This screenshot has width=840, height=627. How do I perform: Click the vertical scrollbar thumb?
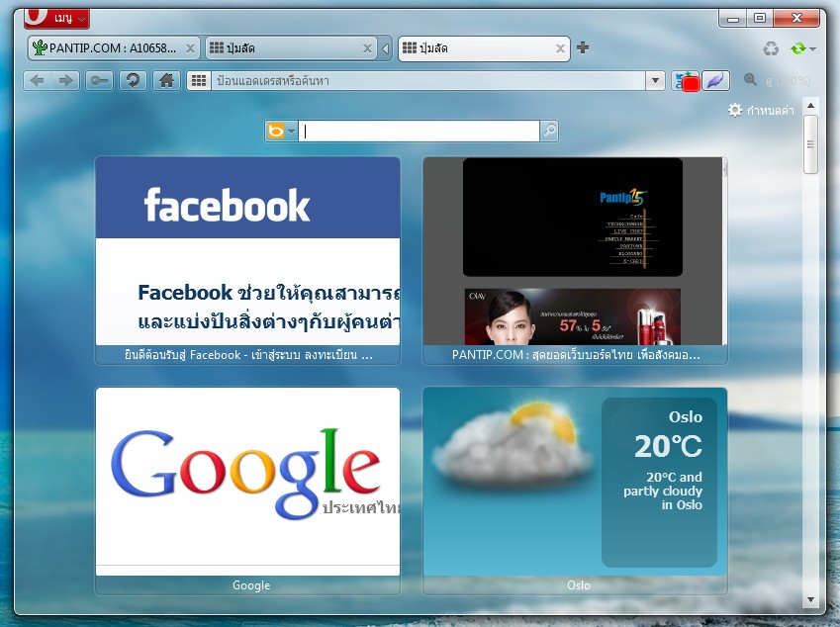coord(810,144)
